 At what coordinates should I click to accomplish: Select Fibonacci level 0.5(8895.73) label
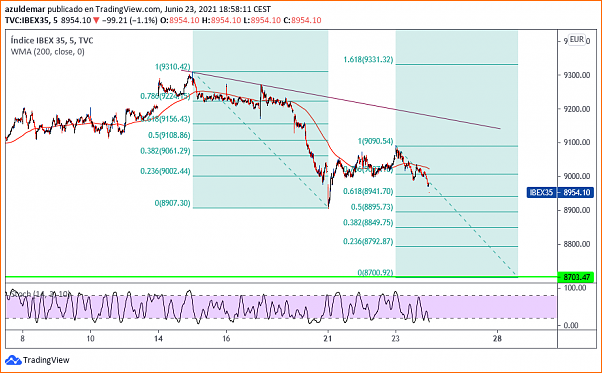tap(372, 207)
